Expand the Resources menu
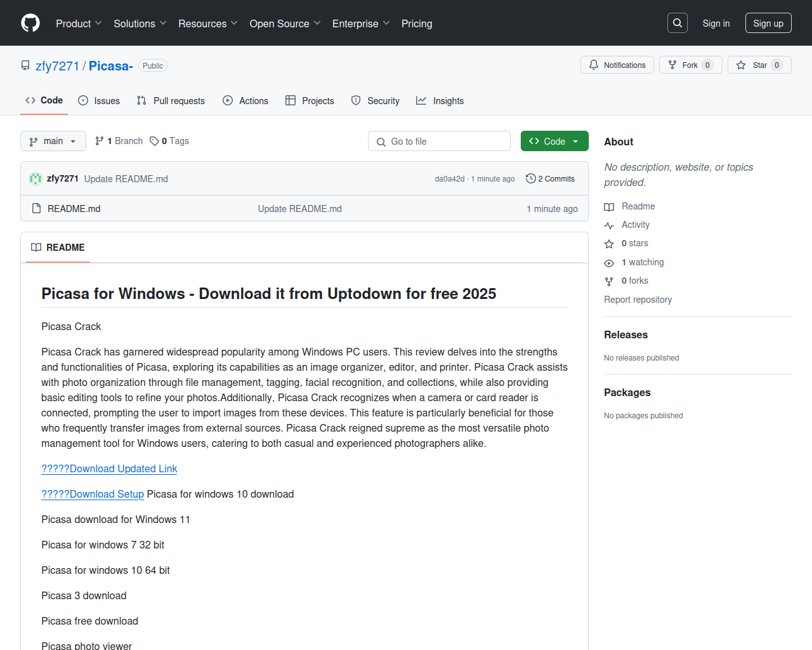The image size is (812, 650). tap(208, 23)
